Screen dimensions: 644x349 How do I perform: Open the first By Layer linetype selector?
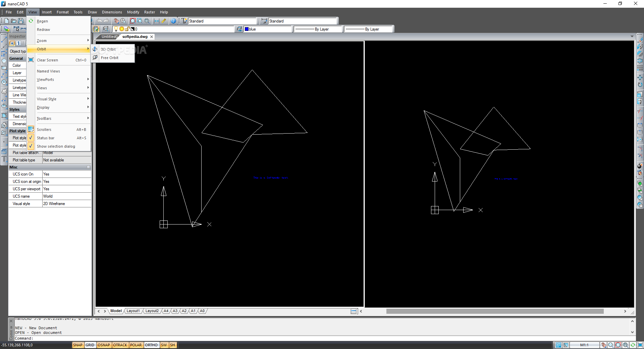[x=318, y=29]
